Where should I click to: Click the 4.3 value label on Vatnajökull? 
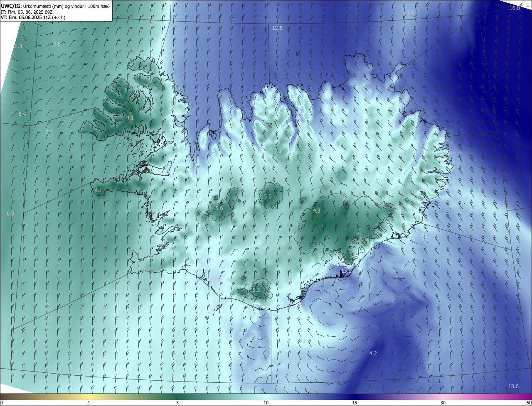tap(317, 211)
